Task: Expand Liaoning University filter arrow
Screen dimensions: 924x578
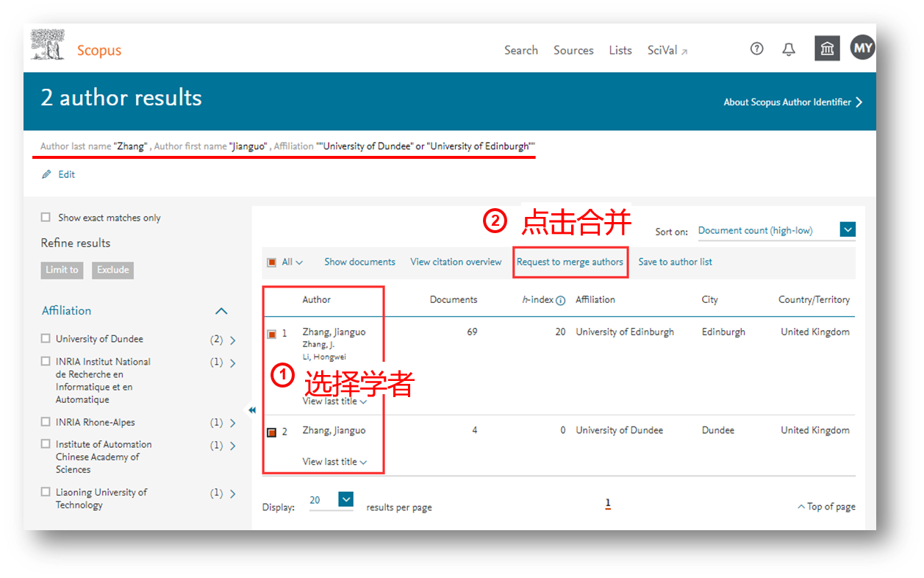Action: [x=233, y=493]
